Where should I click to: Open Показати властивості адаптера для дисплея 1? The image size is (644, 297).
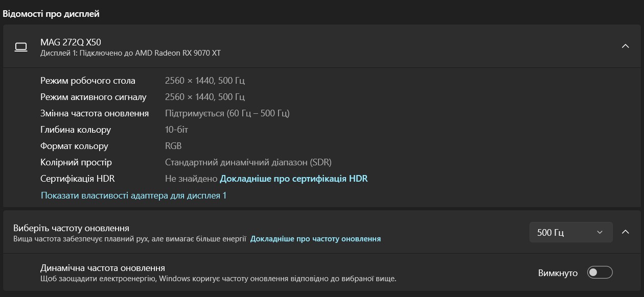[x=133, y=195]
